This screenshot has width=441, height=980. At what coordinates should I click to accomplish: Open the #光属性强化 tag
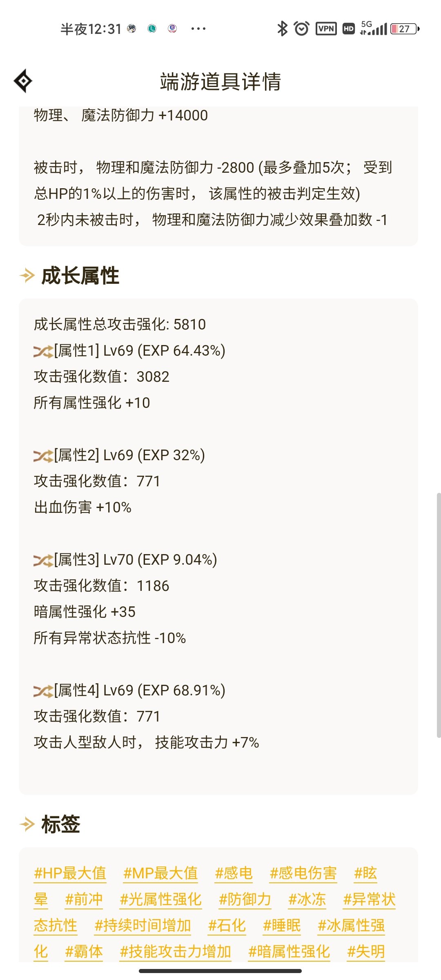click(161, 900)
